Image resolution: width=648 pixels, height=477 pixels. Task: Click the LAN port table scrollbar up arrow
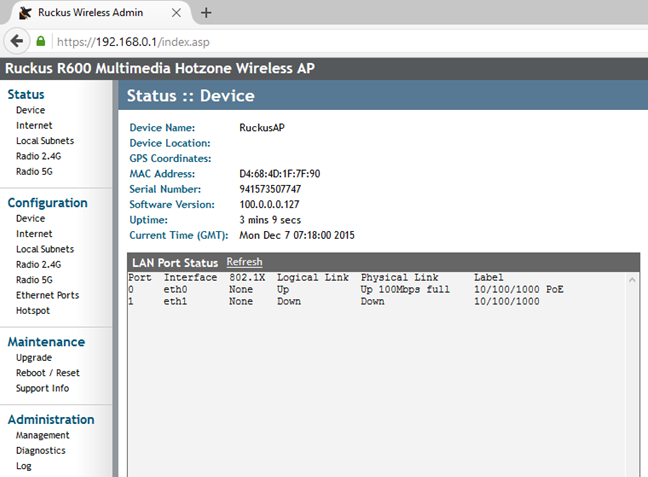point(632,280)
